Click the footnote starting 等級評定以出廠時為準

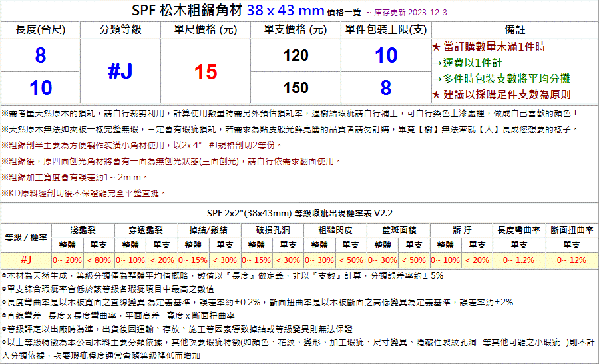point(177,329)
